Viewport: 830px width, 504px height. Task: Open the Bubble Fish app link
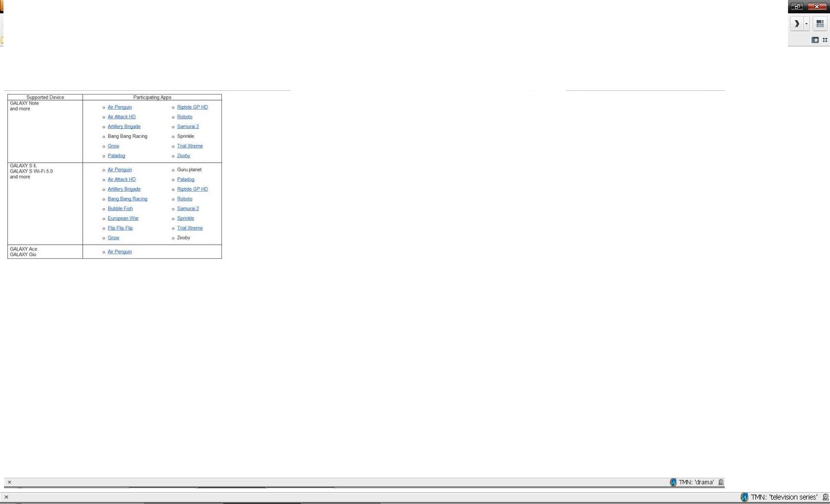[120, 209]
